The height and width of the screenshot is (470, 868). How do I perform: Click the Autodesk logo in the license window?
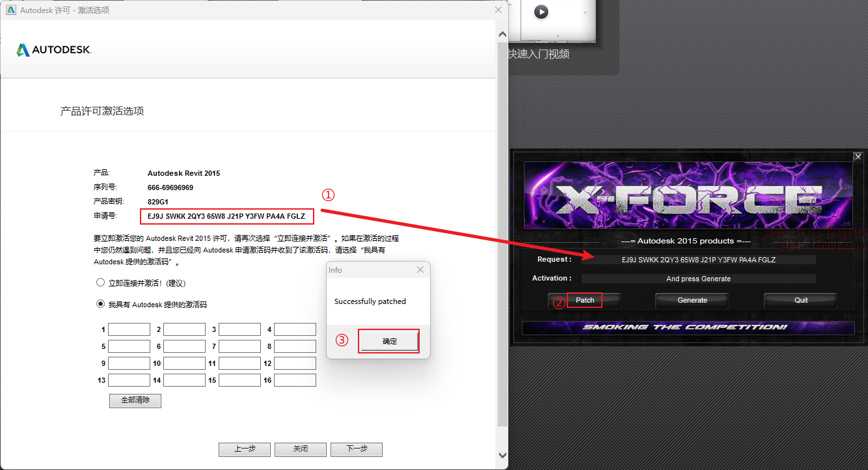tap(54, 50)
